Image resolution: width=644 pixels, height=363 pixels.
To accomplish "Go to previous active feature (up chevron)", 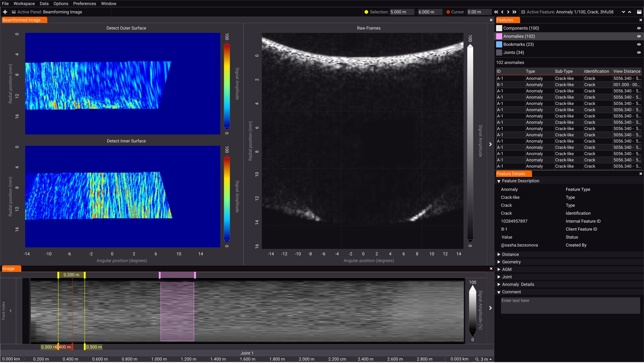I will pos(630,12).
